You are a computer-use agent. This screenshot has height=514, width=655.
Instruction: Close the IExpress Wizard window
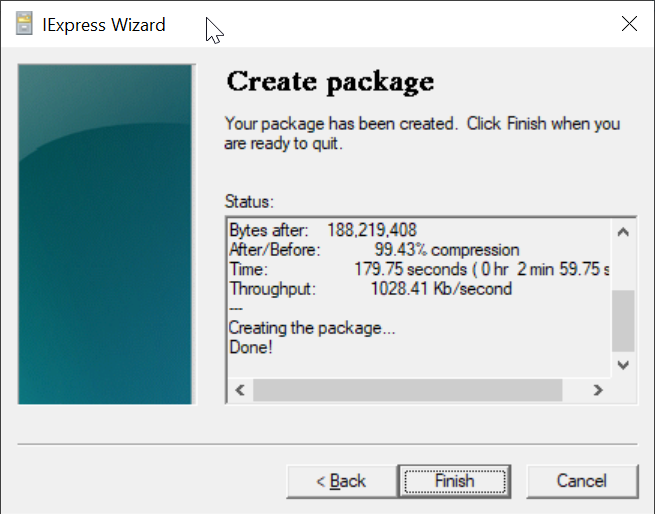point(629,25)
